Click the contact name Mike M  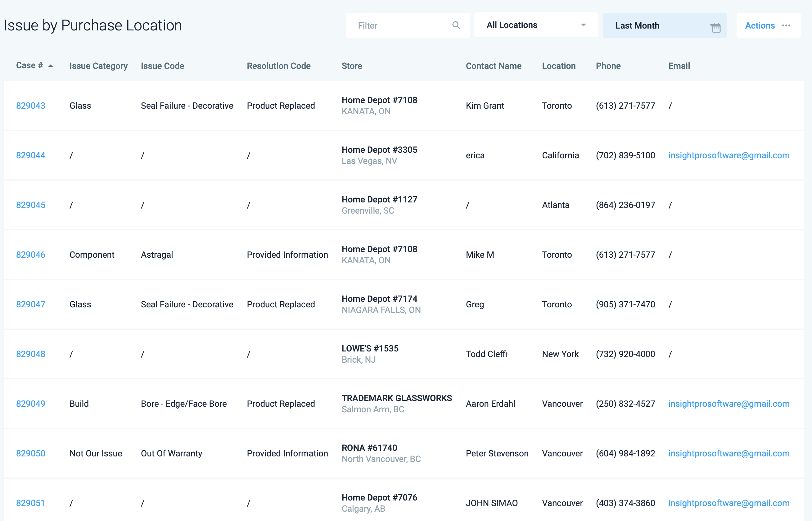(480, 255)
